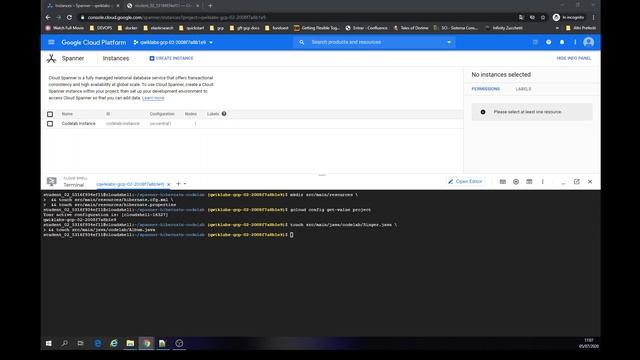Viewport: 640px width, 360px height.
Task: Open the DEVOPS bookmarks folder
Action: tap(101, 28)
